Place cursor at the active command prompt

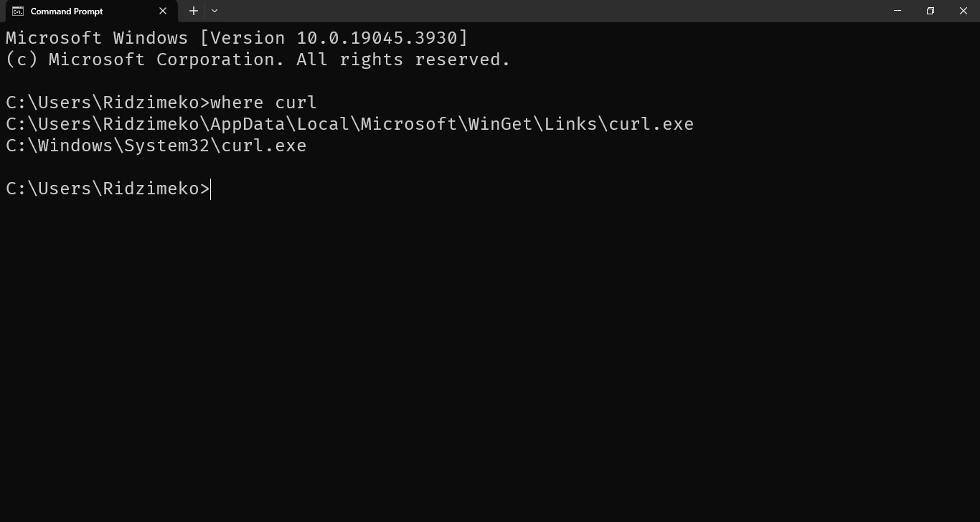point(211,189)
